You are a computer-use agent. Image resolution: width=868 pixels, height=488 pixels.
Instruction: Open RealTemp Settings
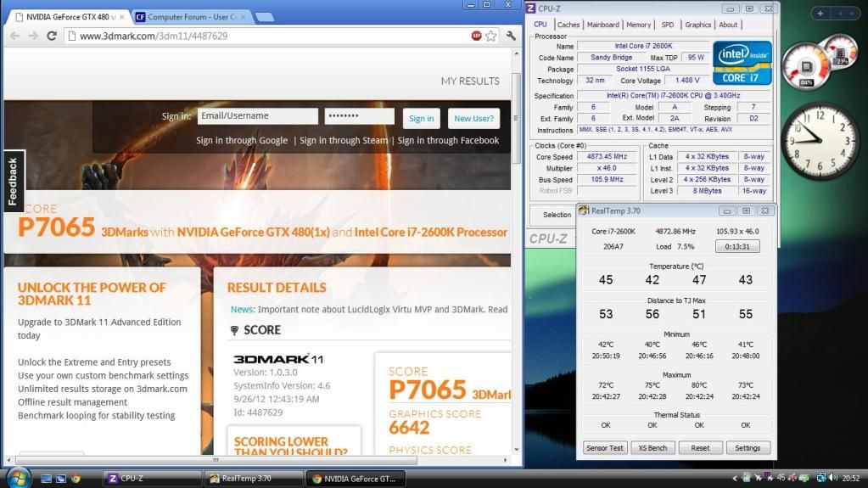748,447
